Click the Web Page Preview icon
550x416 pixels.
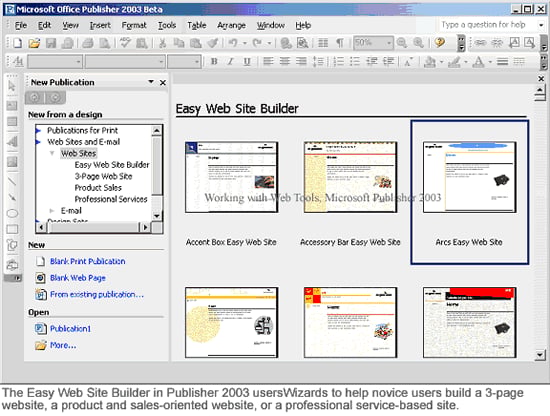[x=302, y=43]
